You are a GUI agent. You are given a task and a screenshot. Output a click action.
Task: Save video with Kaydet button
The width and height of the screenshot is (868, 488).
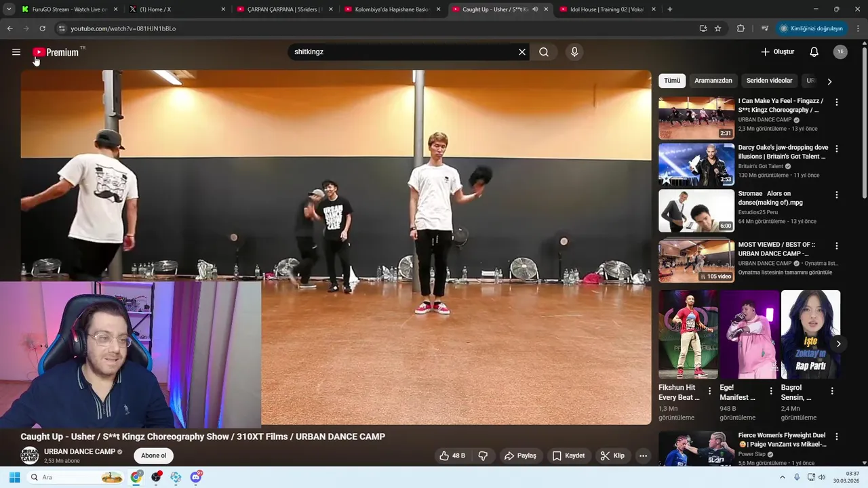(568, 456)
